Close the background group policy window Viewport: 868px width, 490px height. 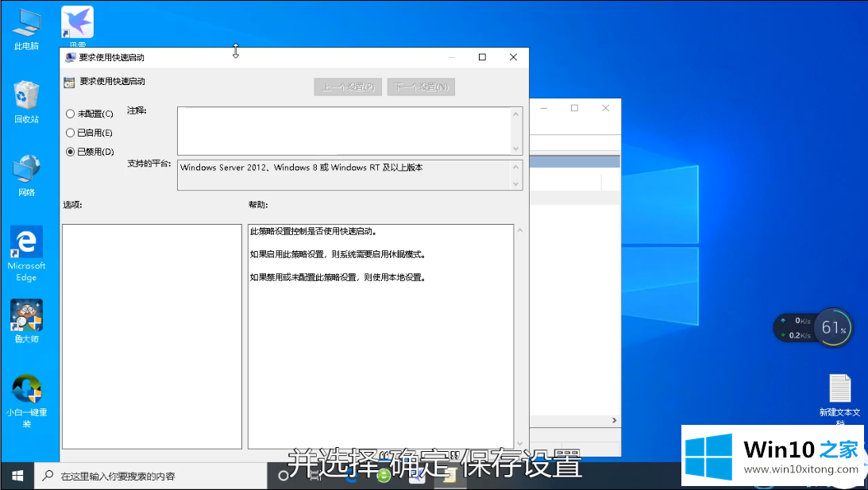606,108
